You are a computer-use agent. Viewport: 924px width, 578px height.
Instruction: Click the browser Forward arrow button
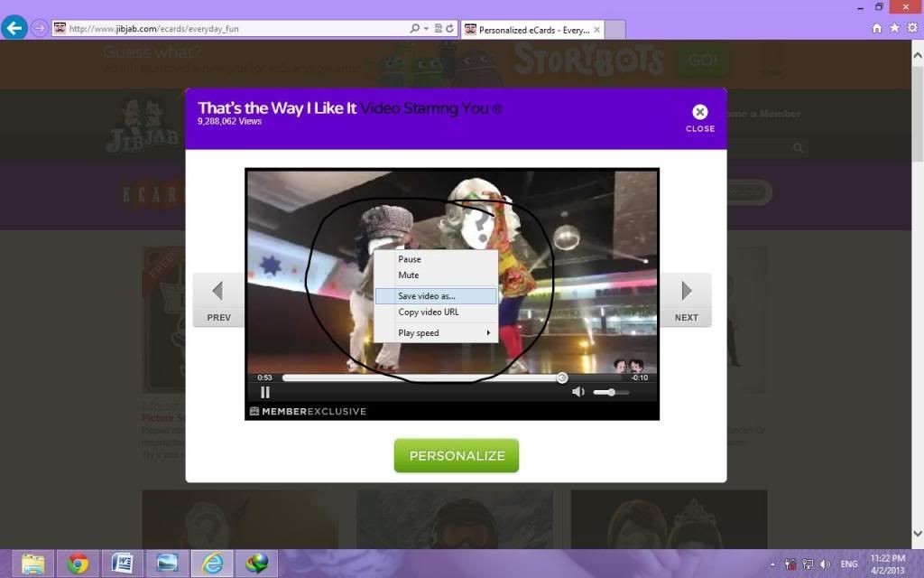pos(39,28)
